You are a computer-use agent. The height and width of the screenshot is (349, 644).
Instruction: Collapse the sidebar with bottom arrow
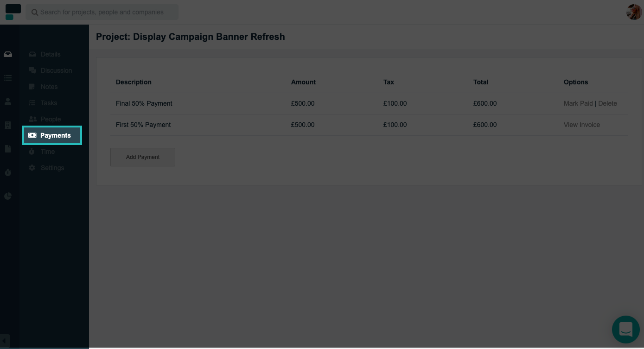tap(5, 341)
